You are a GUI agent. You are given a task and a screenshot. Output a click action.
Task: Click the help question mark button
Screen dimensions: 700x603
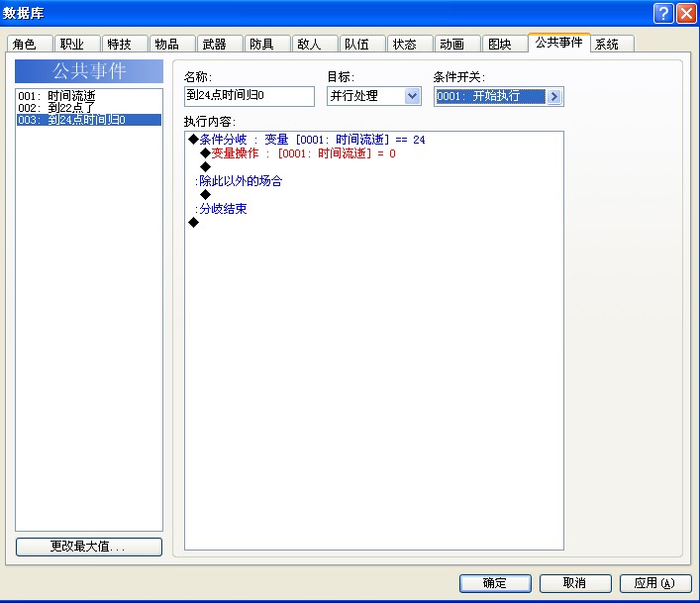click(x=663, y=14)
